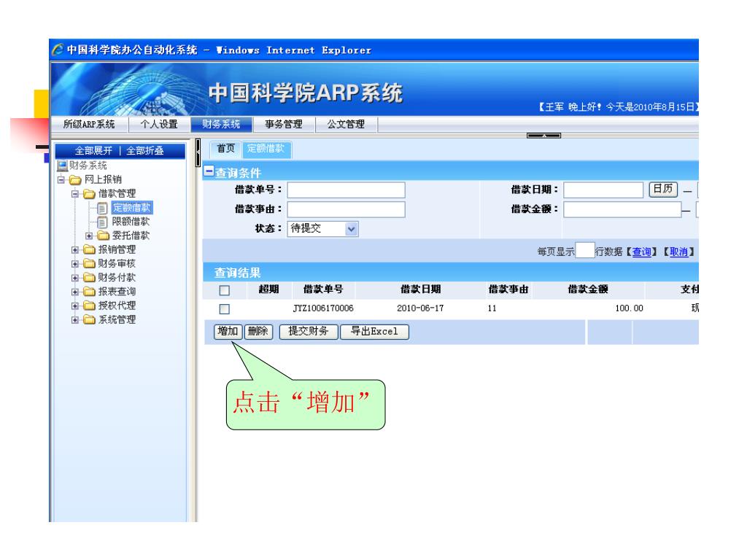Select the document icon for 定额借款

tap(102, 208)
